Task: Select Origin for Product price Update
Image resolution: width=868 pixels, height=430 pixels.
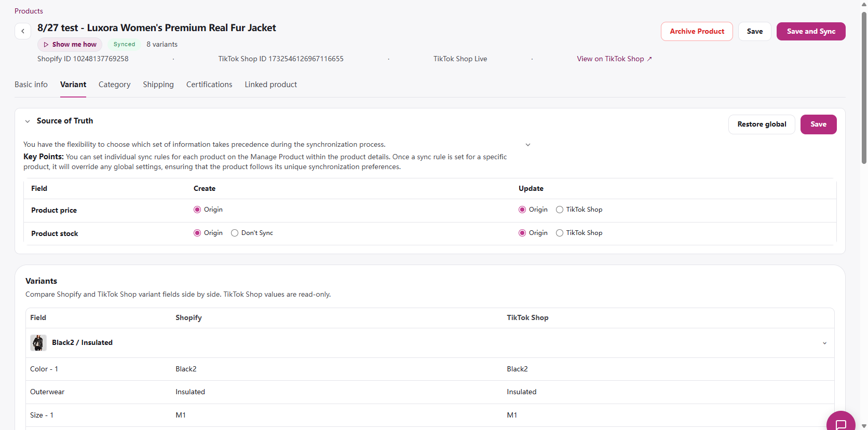Action: pos(522,210)
